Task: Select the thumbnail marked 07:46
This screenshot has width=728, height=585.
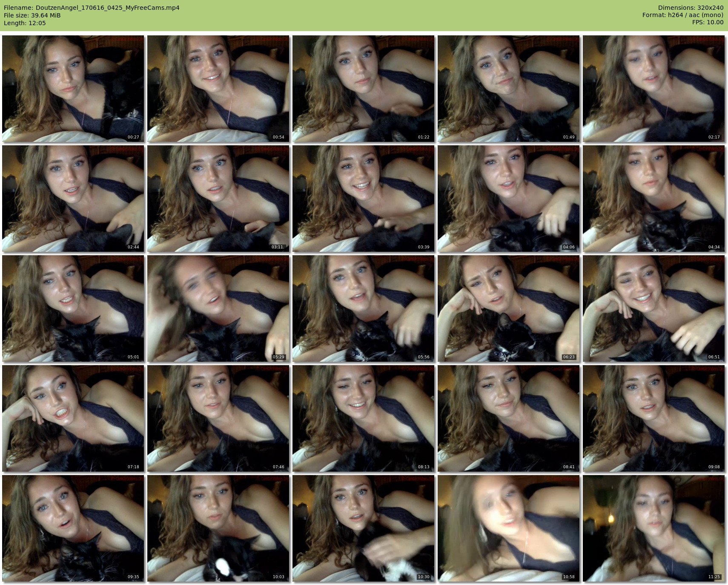Action: coord(218,418)
